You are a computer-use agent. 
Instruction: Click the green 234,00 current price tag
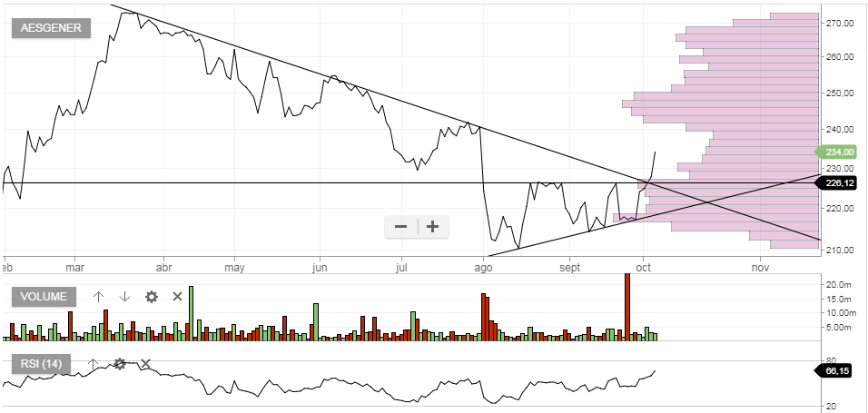click(x=837, y=152)
